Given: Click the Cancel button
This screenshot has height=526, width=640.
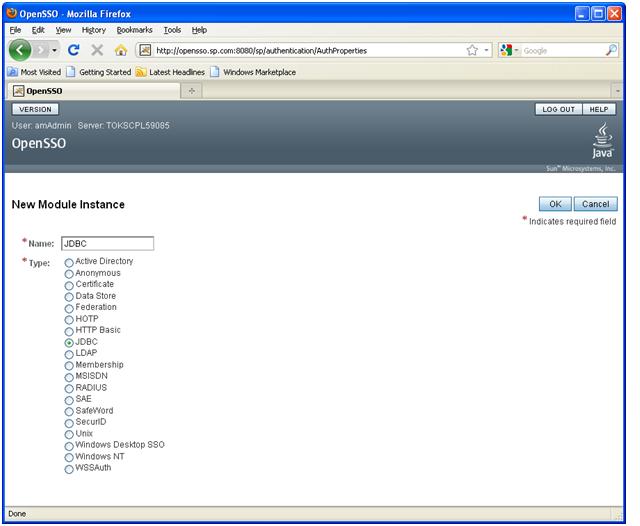Looking at the screenshot, I should click(x=596, y=204).
